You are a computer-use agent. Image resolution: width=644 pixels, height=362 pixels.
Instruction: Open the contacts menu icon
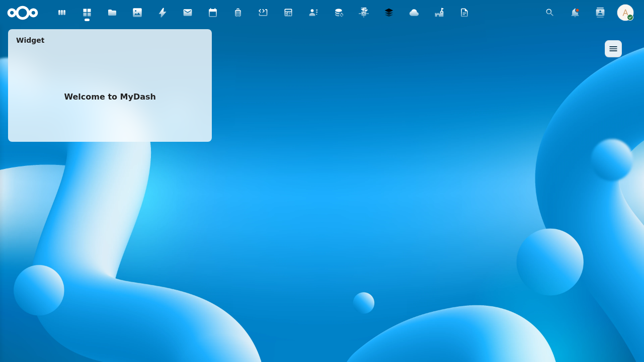click(x=600, y=13)
